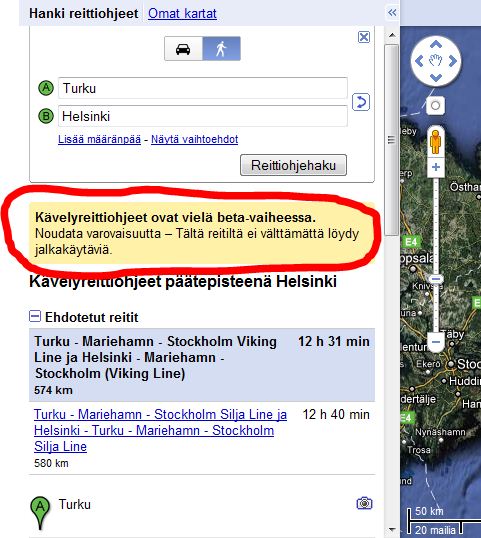The image size is (481, 538).
Task: Select the walking directions mode icon
Action: click(x=222, y=49)
